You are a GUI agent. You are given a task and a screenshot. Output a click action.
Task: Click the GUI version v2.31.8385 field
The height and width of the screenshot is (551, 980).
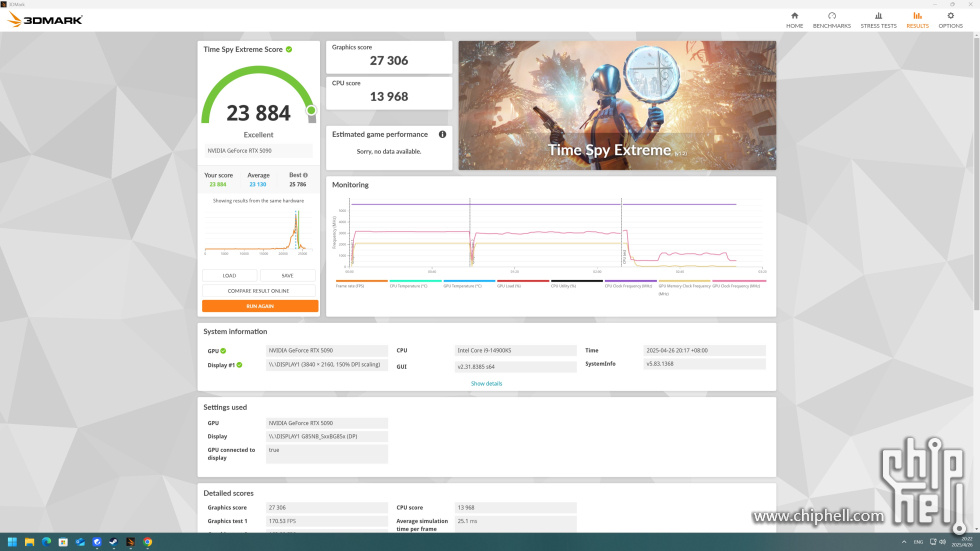pos(516,367)
